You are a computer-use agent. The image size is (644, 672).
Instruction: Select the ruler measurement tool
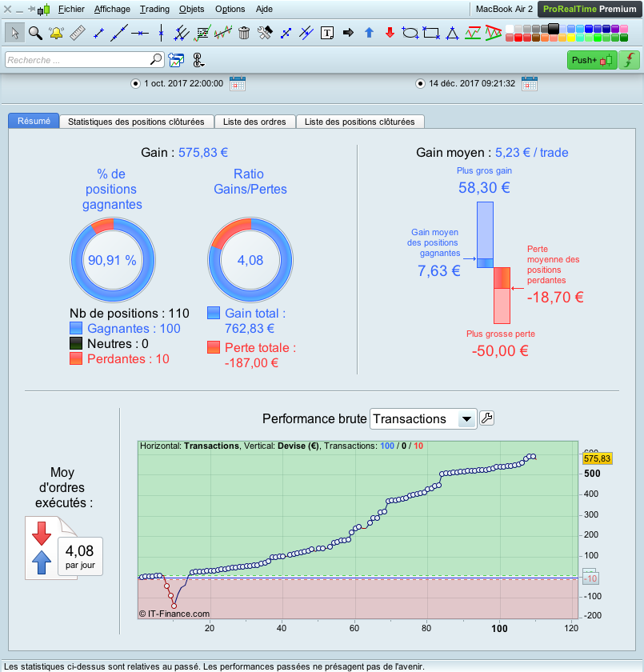tap(77, 33)
